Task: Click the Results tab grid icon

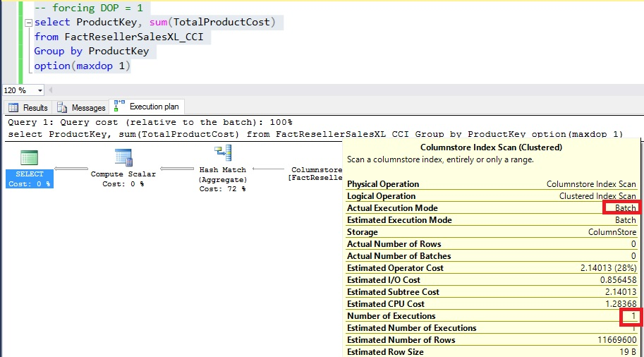Action: pos(13,108)
